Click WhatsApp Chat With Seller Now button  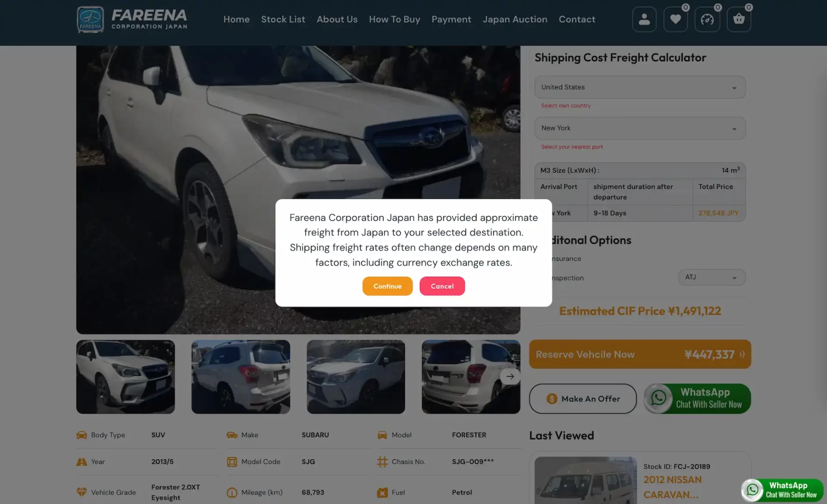click(697, 399)
